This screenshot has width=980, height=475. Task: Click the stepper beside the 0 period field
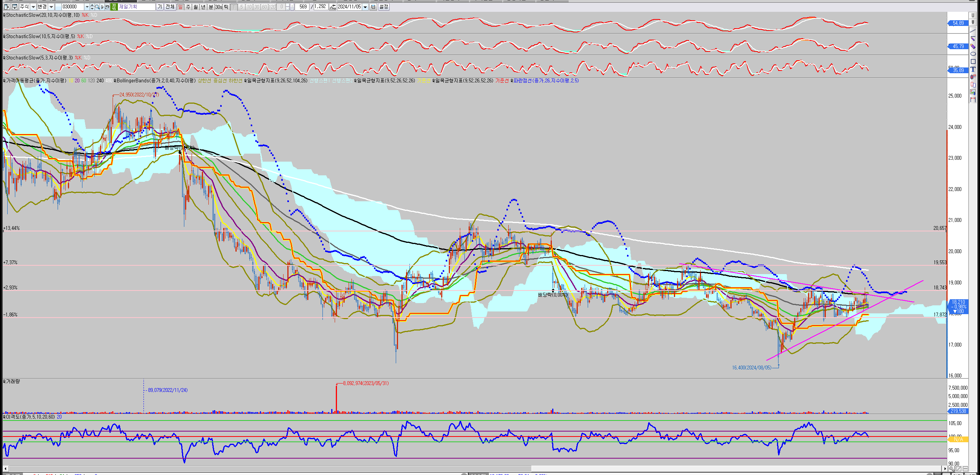[x=288, y=6]
